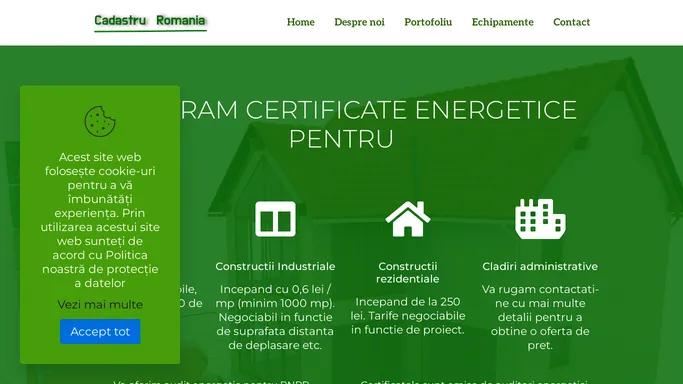The height and width of the screenshot is (384, 683).
Task: Click the Constructii Industriale heading
Action: pos(275,266)
